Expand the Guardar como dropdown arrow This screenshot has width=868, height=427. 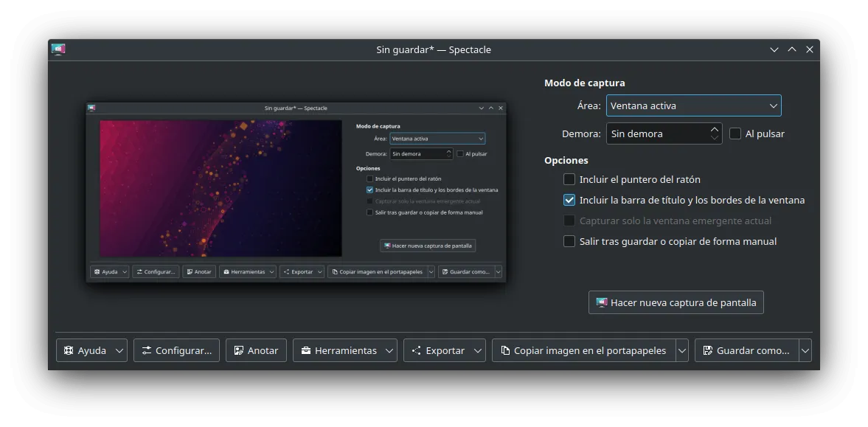(805, 350)
